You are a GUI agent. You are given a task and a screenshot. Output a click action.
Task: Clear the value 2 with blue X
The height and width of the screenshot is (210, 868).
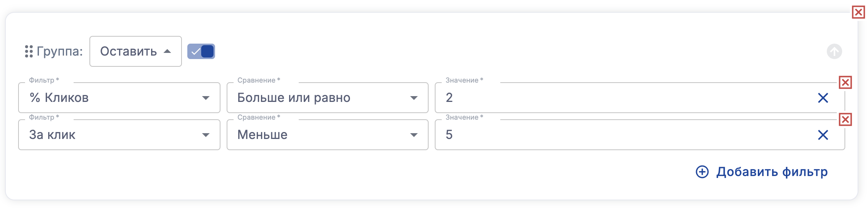[823, 98]
